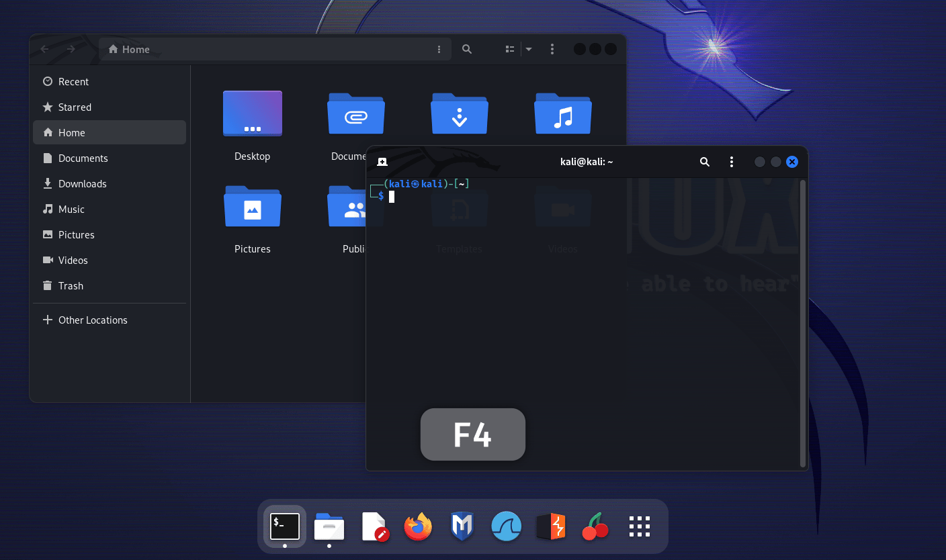Screen dimensions: 946x560
Task: Select Downloads in the sidebar
Action: coord(82,183)
